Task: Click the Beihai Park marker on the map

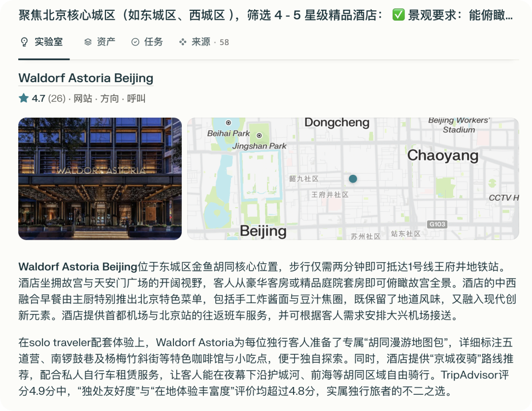Action: click(229, 123)
